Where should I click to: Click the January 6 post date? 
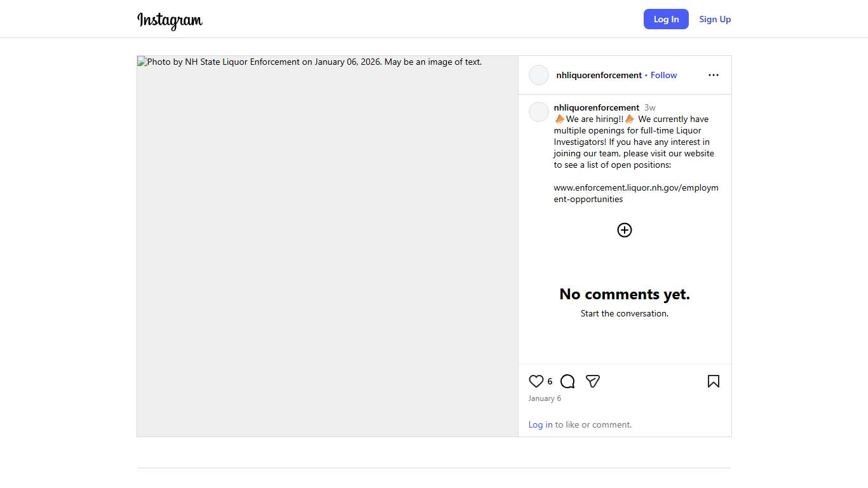(x=545, y=398)
